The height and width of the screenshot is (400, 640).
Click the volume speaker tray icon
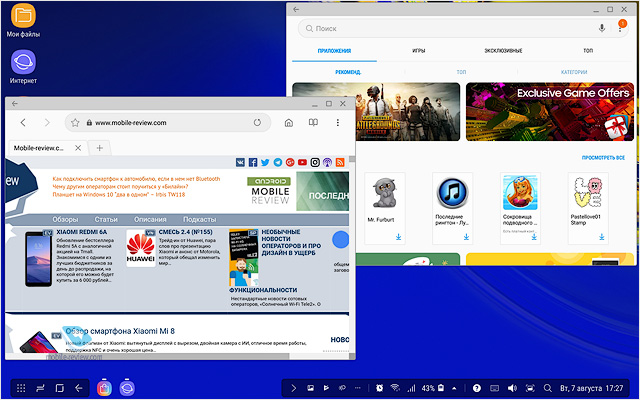(512, 388)
